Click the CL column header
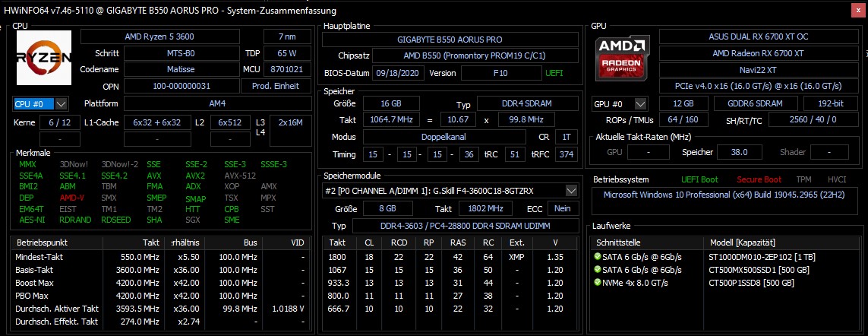Screen dimensions: 868x336 (369, 242)
